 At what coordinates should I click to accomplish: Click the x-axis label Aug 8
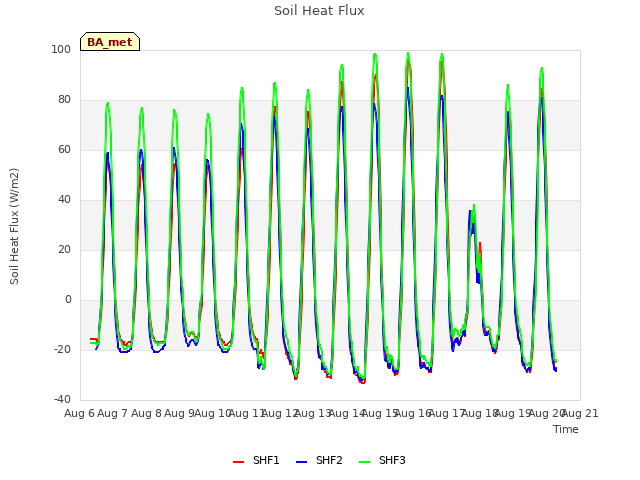point(146,413)
